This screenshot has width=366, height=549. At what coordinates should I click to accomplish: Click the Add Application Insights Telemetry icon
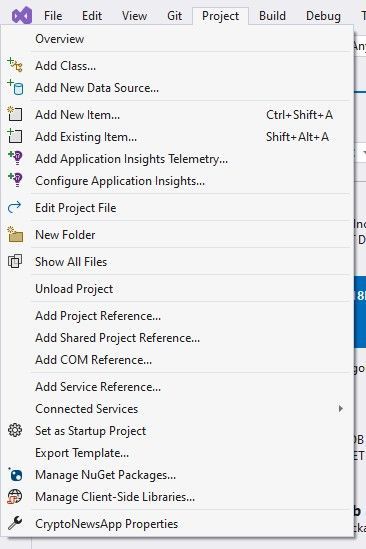point(15,158)
